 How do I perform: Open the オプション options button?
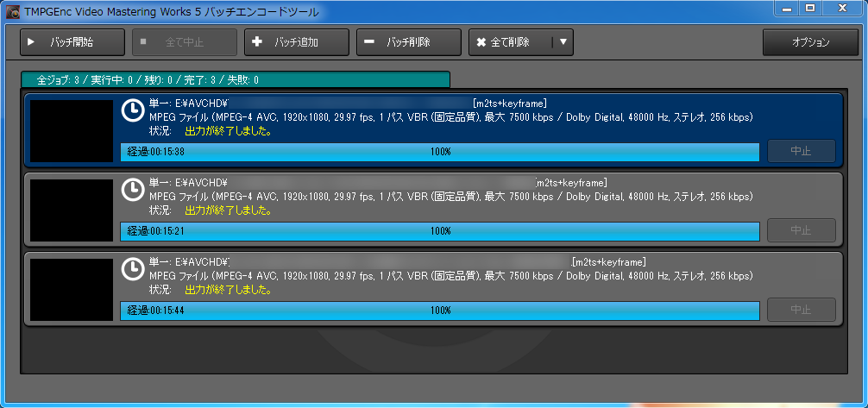click(x=810, y=42)
